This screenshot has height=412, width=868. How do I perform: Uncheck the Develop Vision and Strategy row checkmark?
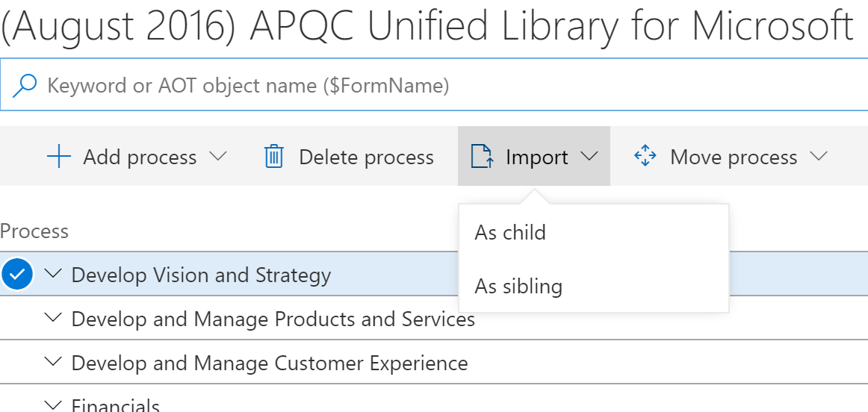click(x=17, y=275)
